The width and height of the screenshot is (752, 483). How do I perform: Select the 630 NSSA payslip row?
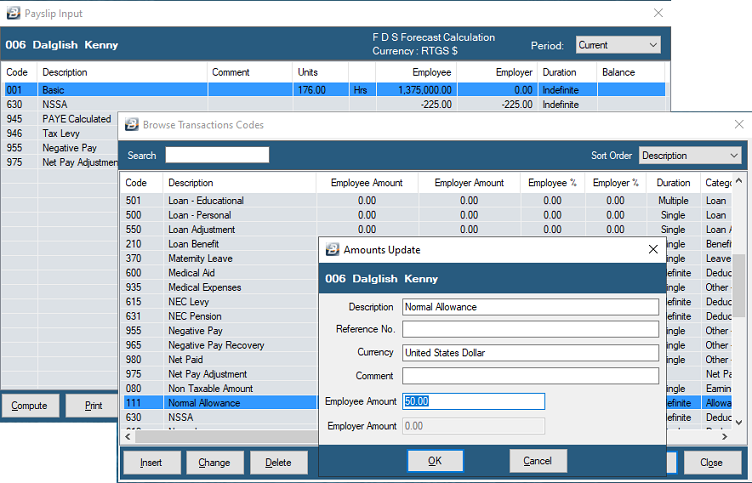coord(334,104)
